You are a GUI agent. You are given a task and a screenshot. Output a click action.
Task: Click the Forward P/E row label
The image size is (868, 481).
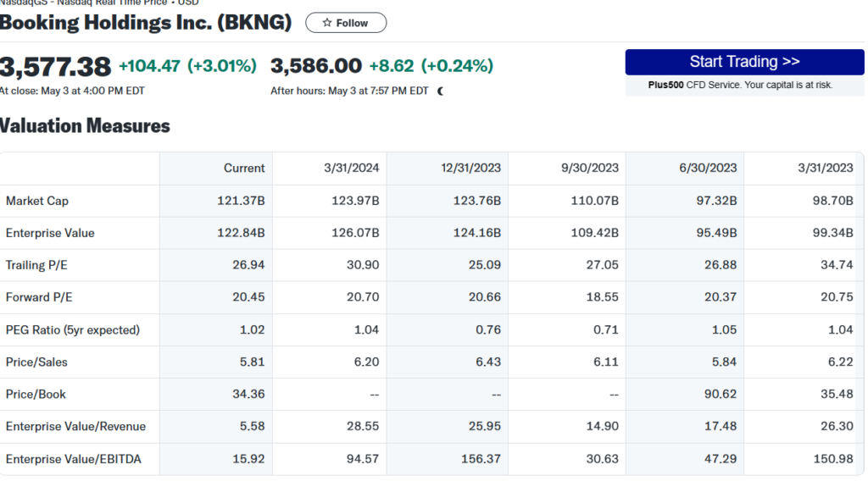point(39,297)
